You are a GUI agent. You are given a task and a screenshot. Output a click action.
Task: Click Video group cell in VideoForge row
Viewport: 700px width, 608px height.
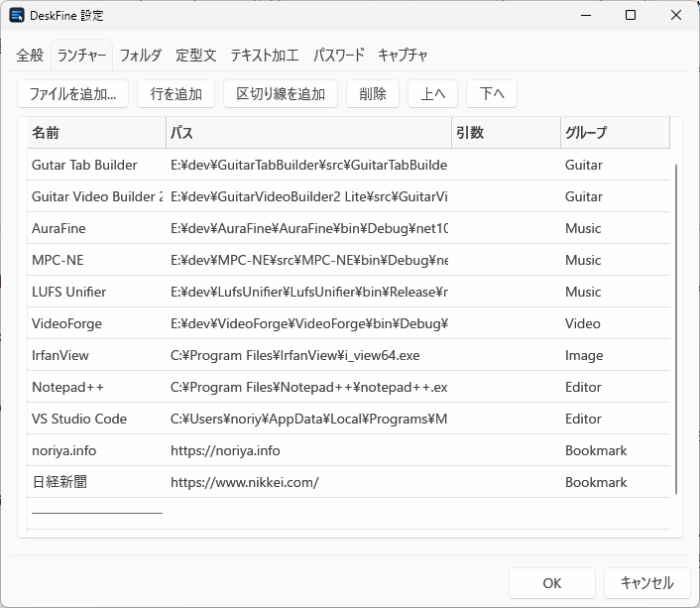pyautogui.click(x=615, y=323)
